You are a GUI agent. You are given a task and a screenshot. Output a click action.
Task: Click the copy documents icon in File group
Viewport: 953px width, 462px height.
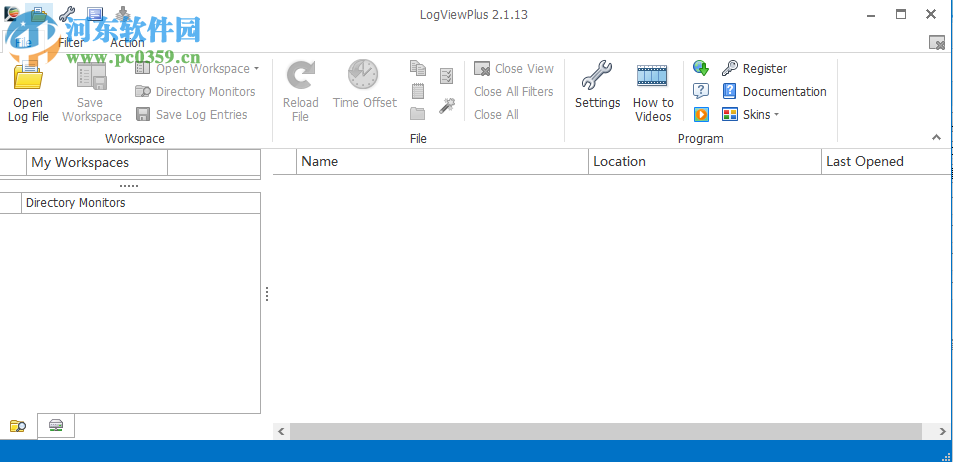[x=418, y=68]
